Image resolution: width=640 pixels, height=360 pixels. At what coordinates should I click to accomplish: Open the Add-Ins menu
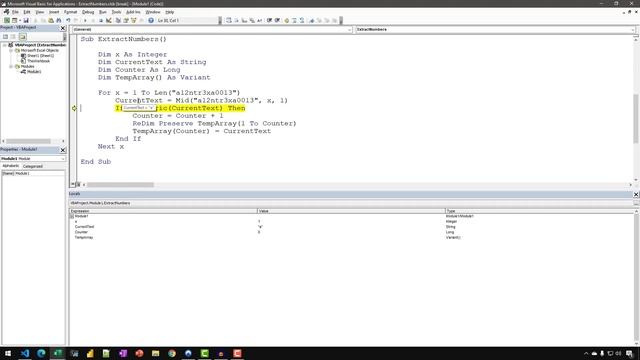tap(133, 12)
